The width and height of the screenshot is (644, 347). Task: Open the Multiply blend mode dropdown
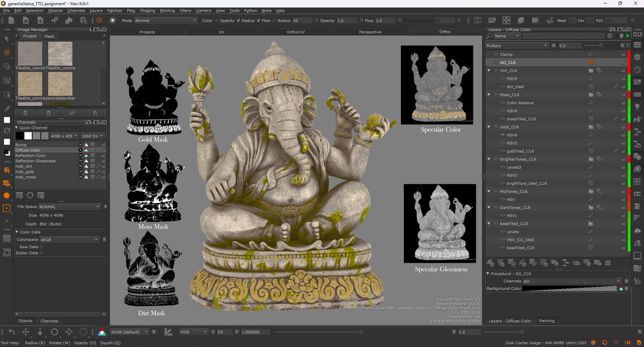[x=517, y=46]
